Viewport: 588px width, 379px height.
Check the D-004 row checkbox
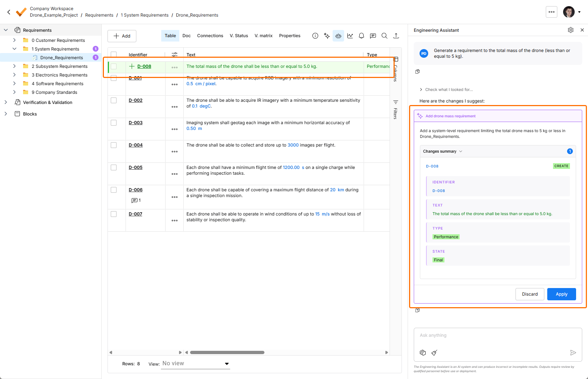(x=114, y=145)
